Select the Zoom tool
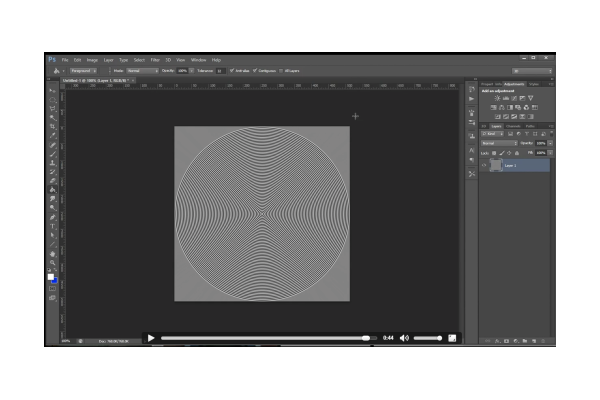This screenshot has height=400, width=600. tap(52, 263)
